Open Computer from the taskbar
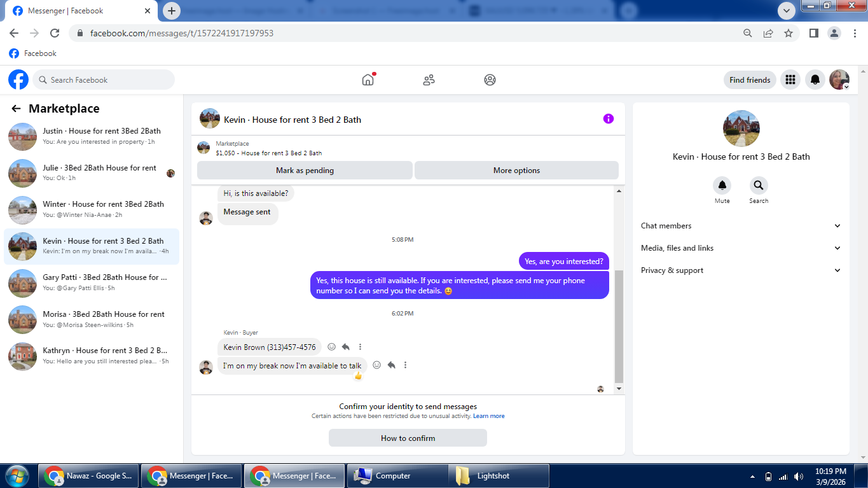 tap(397, 476)
